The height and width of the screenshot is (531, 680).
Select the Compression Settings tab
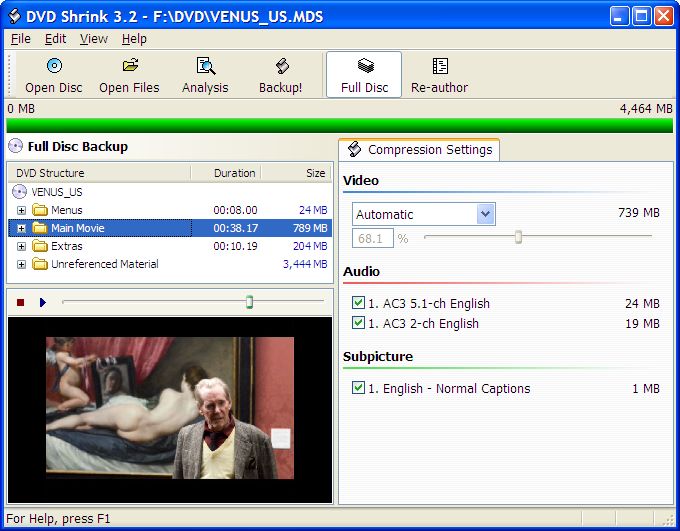click(x=419, y=150)
